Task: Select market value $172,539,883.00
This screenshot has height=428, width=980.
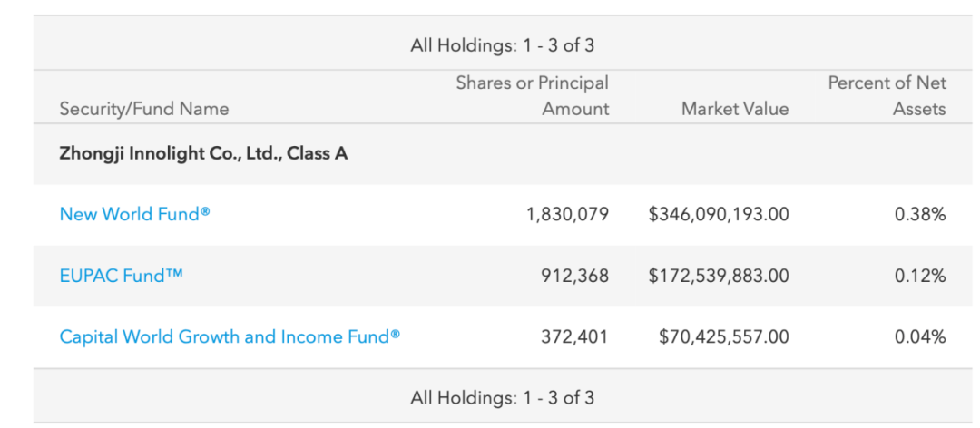Action: coord(719,277)
